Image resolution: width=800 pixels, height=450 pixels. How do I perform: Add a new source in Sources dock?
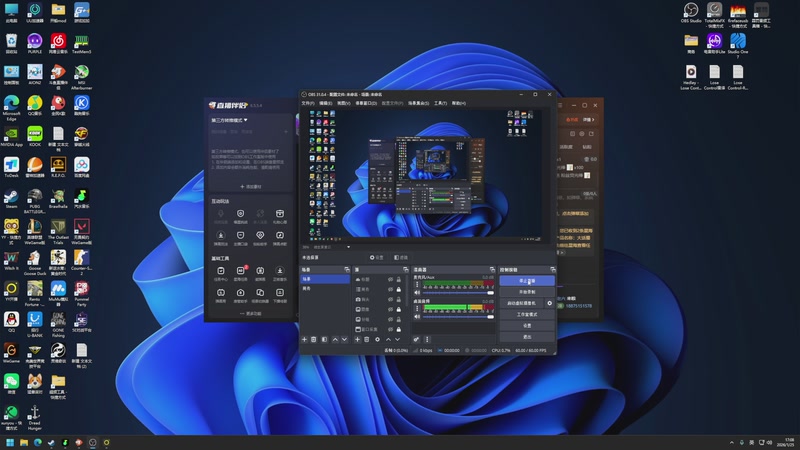click(x=357, y=339)
